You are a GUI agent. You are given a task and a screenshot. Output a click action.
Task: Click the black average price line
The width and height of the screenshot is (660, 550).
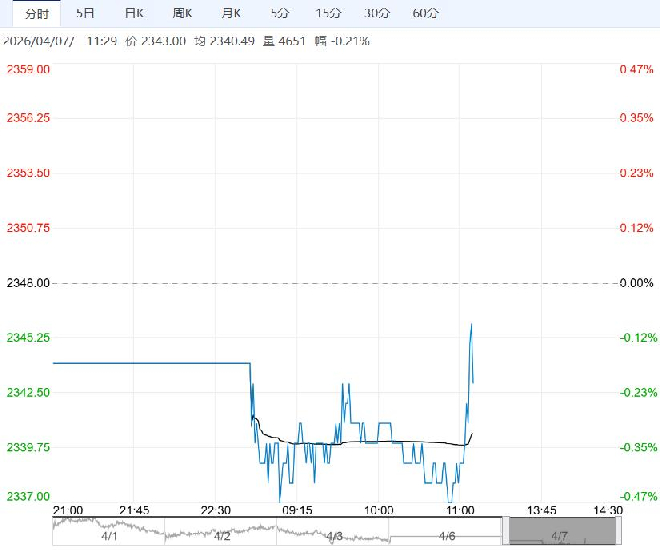tap(380, 441)
